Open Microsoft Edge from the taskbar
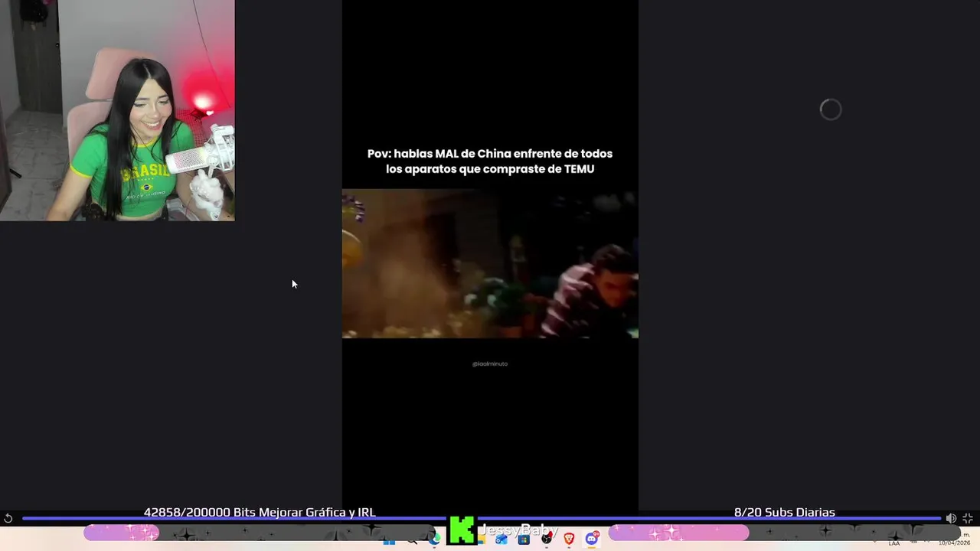The width and height of the screenshot is (980, 551). pyautogui.click(x=435, y=539)
